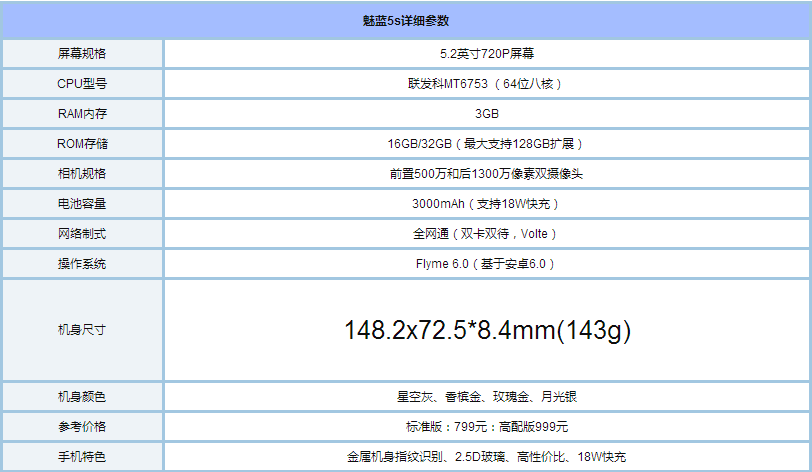Click the 3GB value cell
Viewport: 812px width, 472px height.
pyautogui.click(x=487, y=113)
